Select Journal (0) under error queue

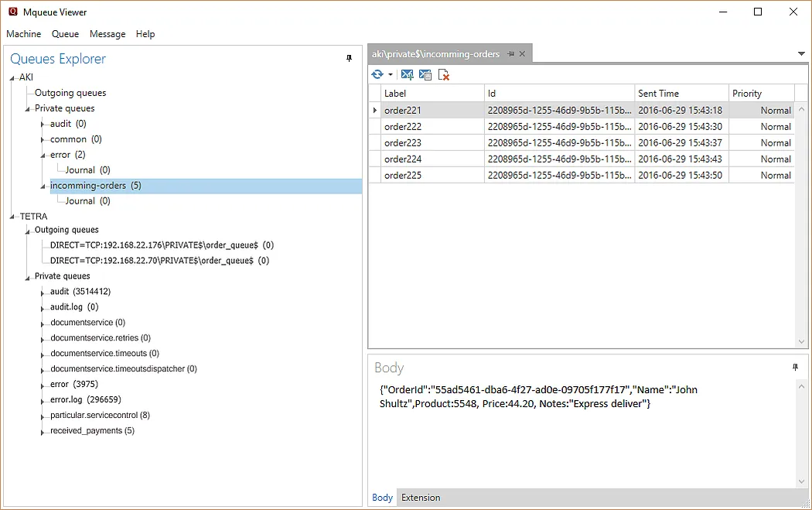tap(88, 170)
